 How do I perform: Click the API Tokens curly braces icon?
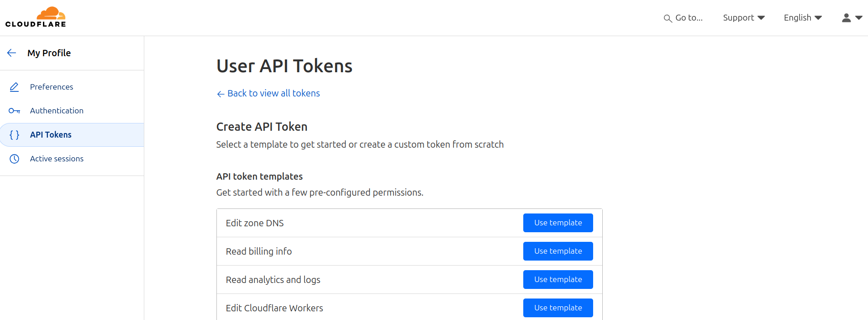[x=14, y=135]
